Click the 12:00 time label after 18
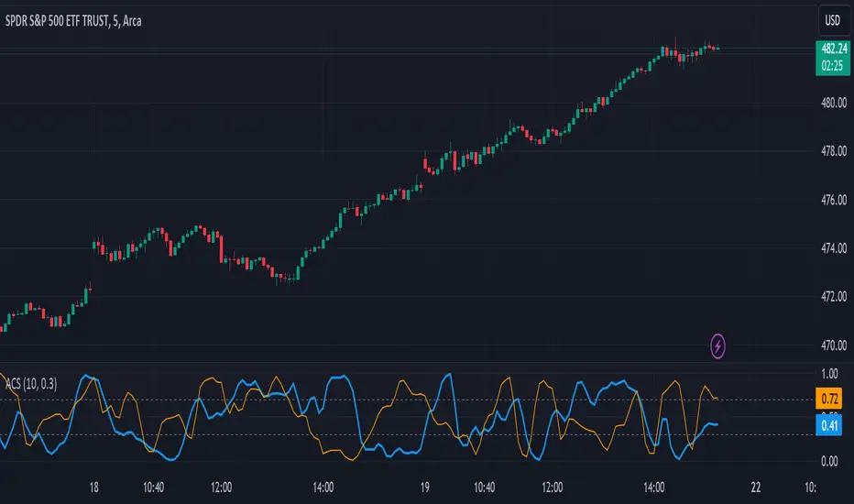Viewport: 854px width, 504px height. pos(221,488)
